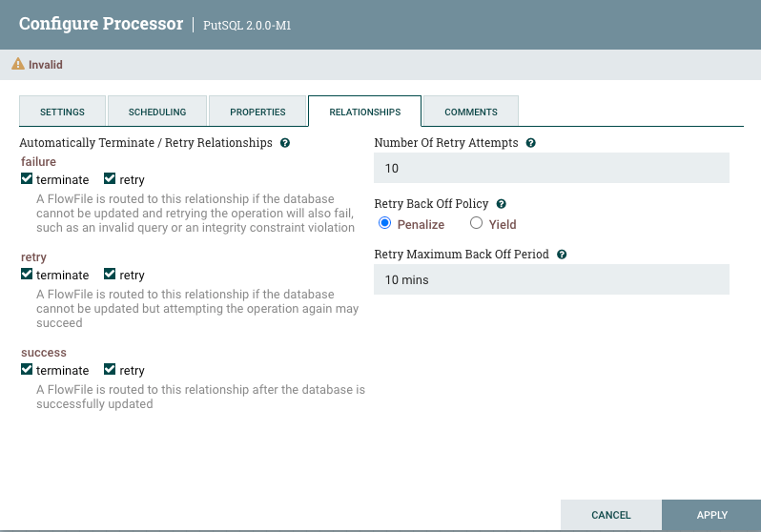Open the Comments tab

pos(471,112)
